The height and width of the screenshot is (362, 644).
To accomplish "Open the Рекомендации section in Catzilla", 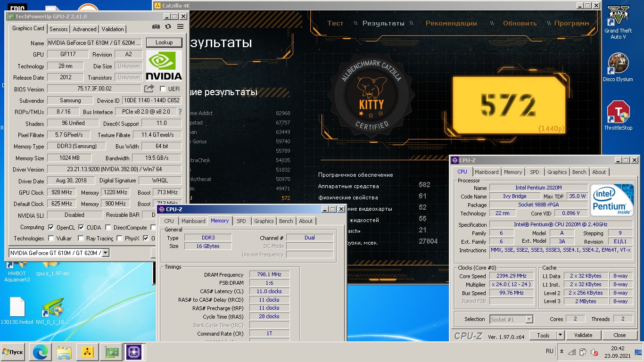I will point(451,23).
